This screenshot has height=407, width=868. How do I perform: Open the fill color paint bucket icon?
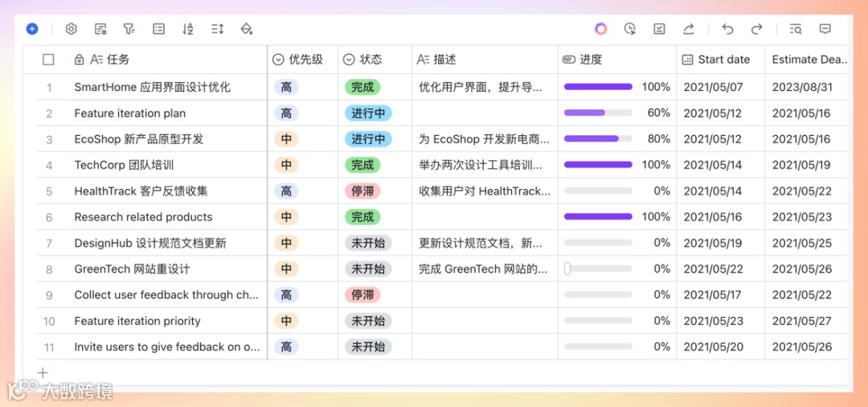click(247, 29)
